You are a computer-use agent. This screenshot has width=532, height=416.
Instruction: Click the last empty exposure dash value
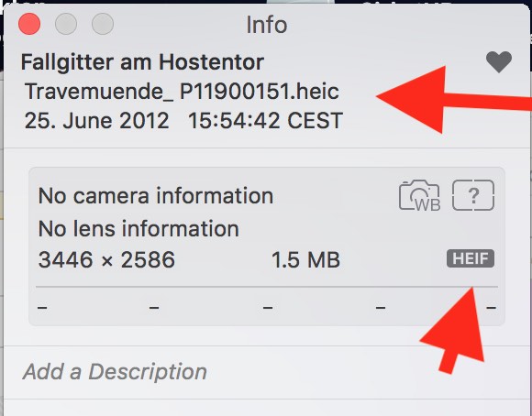[x=492, y=308]
